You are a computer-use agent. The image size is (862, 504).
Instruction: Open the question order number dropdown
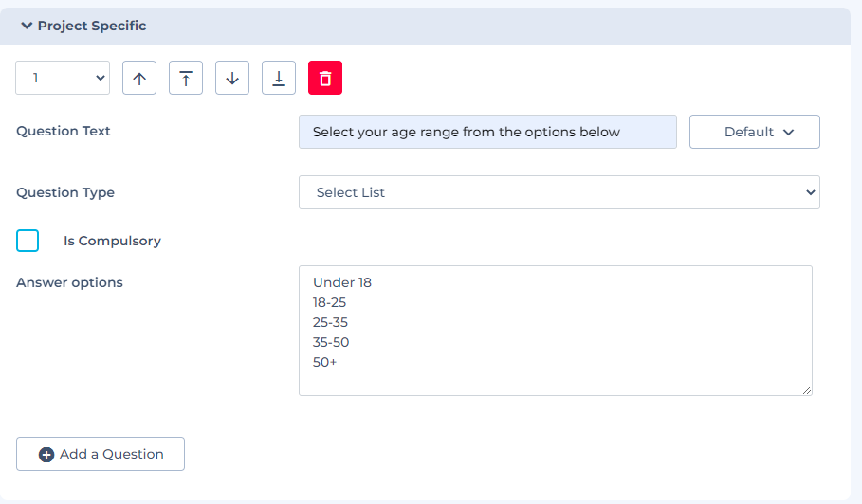(x=63, y=78)
